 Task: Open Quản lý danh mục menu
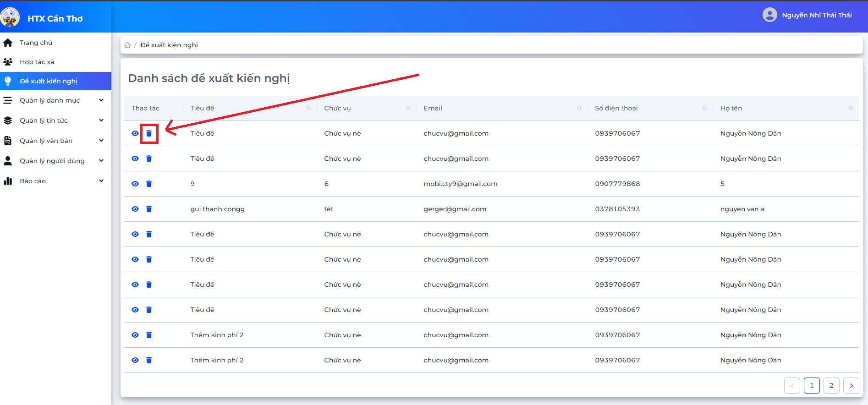(x=55, y=100)
